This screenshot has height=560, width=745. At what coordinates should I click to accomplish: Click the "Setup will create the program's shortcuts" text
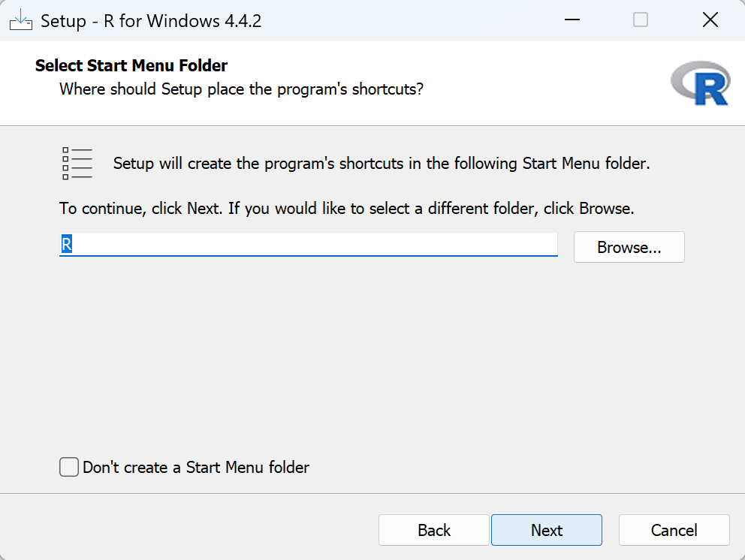point(381,163)
